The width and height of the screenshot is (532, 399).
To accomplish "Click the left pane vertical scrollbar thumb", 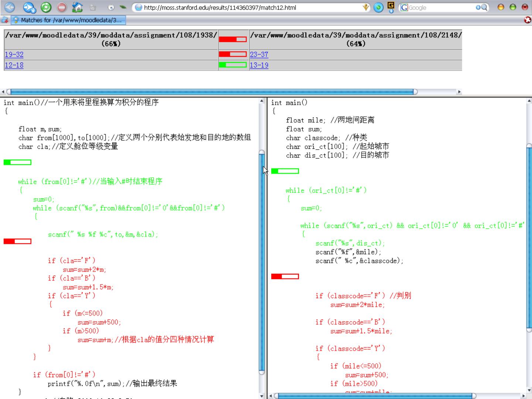I will (262, 259).
